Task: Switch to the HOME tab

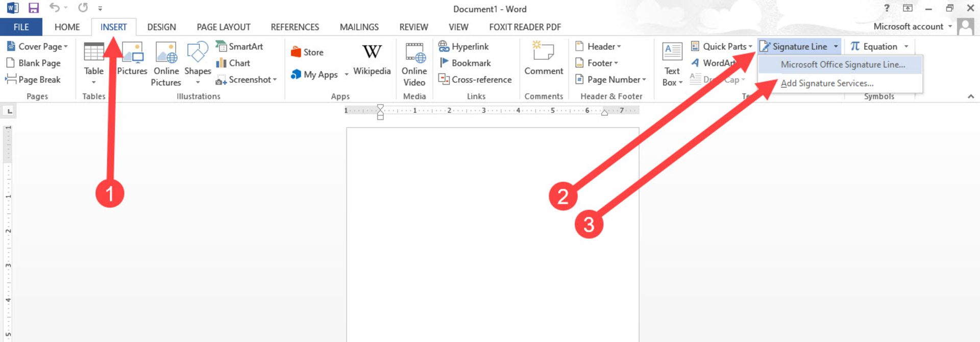Action: coord(67,27)
